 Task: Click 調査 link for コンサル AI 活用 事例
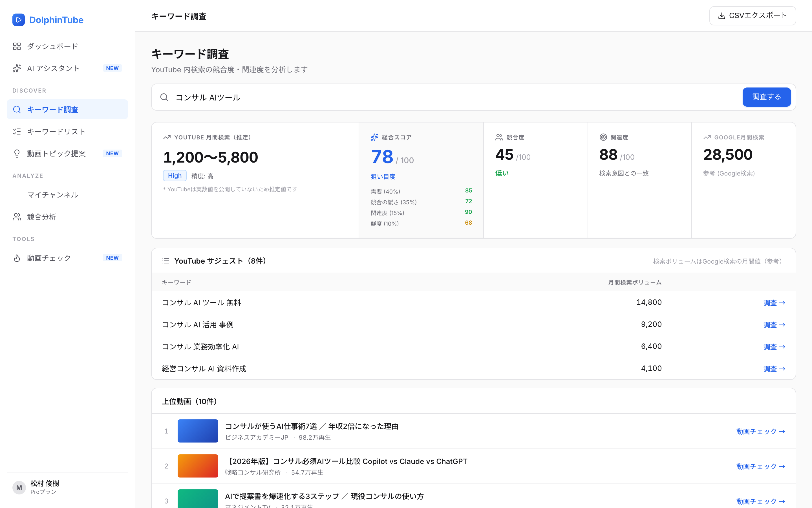coord(774,325)
